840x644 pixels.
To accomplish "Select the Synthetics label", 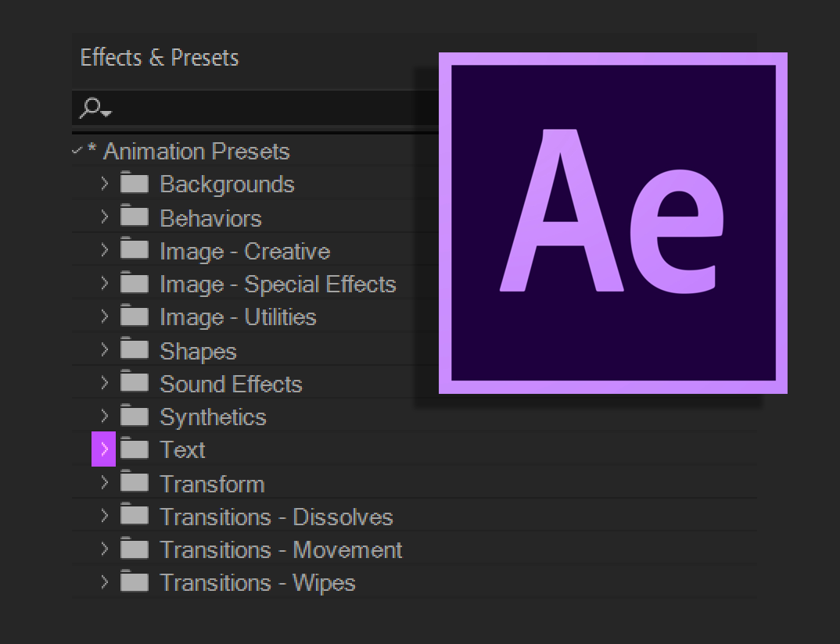I will coord(213,417).
